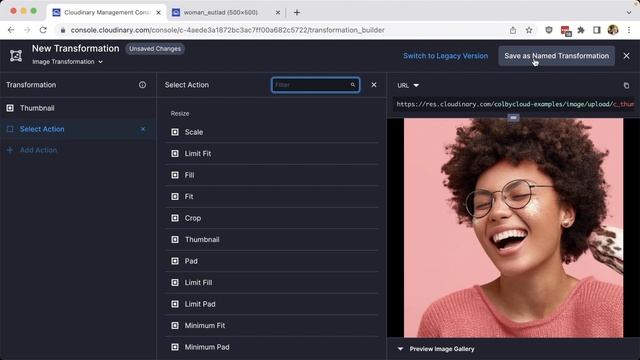Screen dimensions: 640x360
Task: Click the Crop resize icon
Action: (x=175, y=218)
